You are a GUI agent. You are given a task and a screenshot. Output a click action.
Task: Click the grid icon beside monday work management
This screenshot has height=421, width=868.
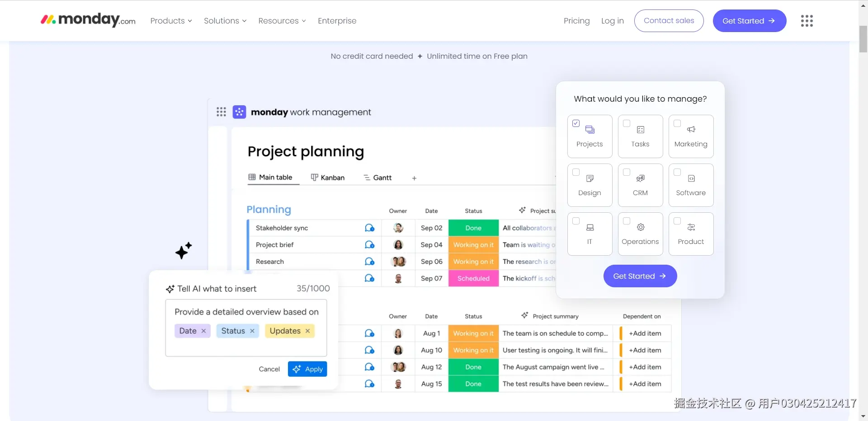221,112
